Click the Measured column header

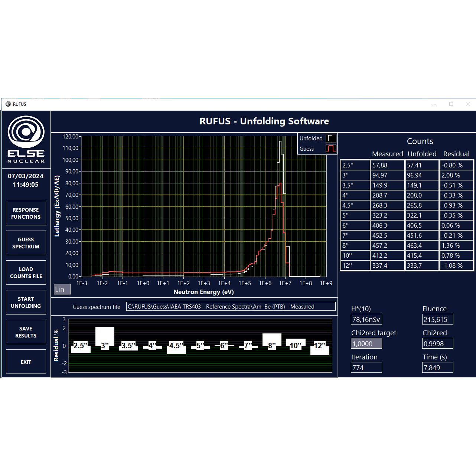(387, 154)
